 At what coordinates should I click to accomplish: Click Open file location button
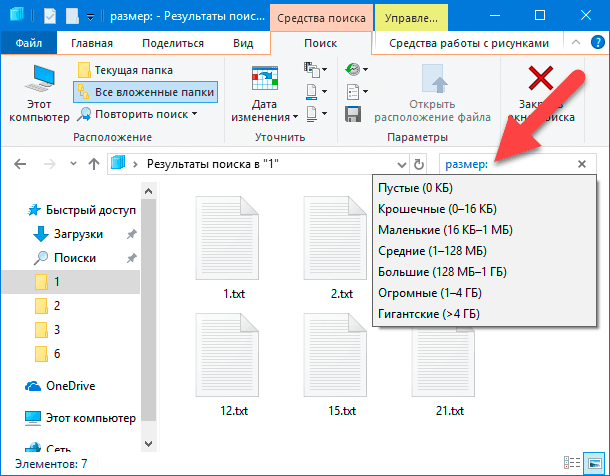(432, 93)
